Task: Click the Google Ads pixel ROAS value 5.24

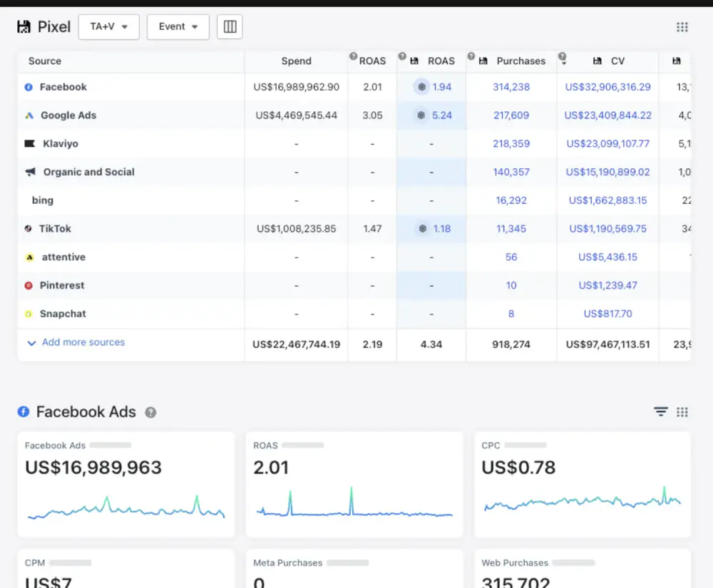Action: [441, 115]
